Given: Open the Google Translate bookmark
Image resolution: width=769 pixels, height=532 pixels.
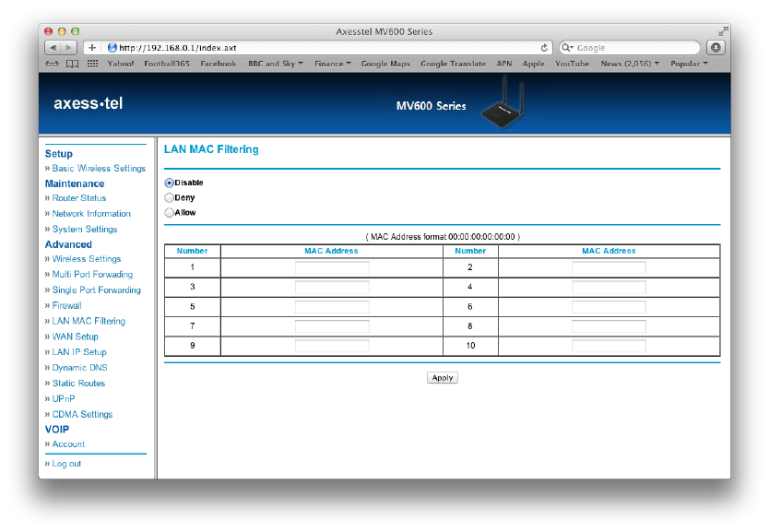Looking at the screenshot, I should (453, 64).
